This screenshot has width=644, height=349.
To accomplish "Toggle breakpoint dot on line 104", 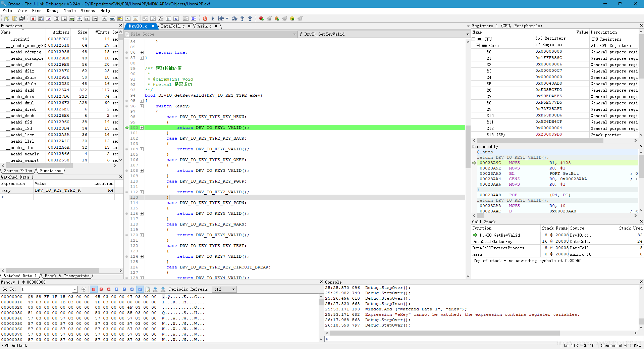I will (127, 149).
